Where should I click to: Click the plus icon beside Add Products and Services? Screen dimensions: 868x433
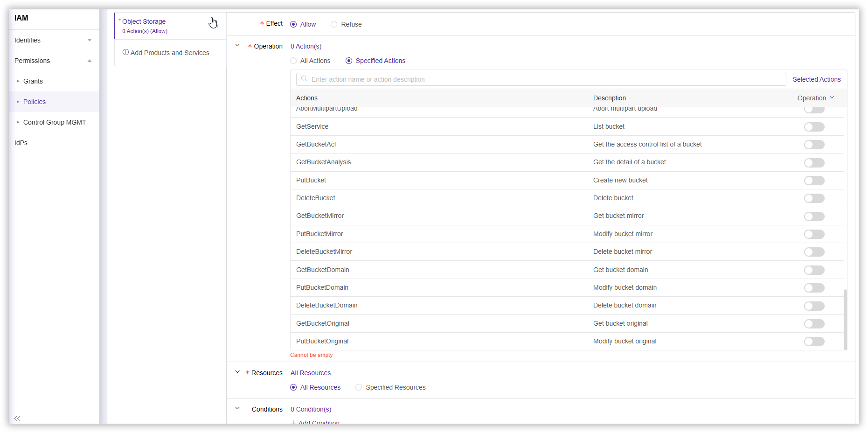tap(125, 52)
